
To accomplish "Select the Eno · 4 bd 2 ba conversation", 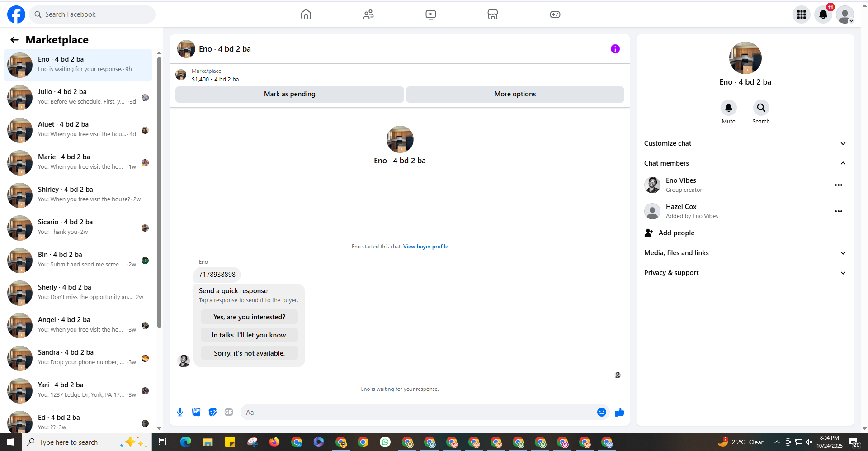I will point(78,65).
